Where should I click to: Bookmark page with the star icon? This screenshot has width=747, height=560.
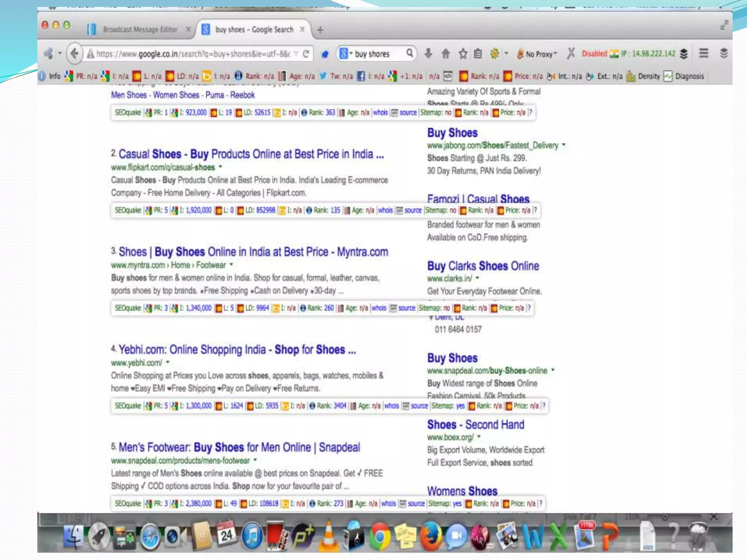point(463,54)
